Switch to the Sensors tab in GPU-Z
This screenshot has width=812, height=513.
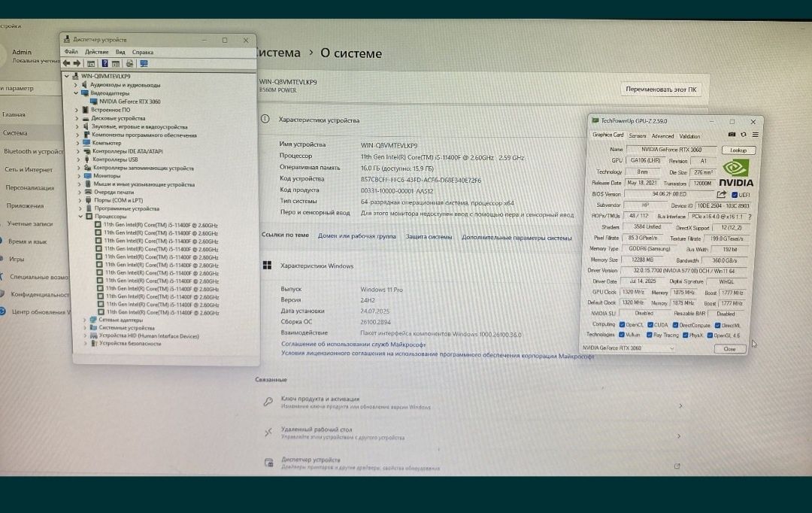[x=637, y=135]
